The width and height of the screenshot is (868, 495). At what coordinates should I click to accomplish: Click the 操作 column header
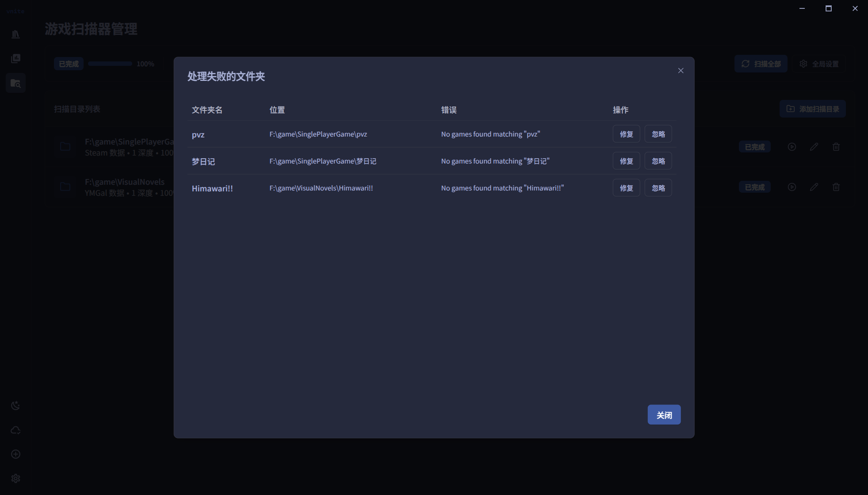pyautogui.click(x=620, y=110)
